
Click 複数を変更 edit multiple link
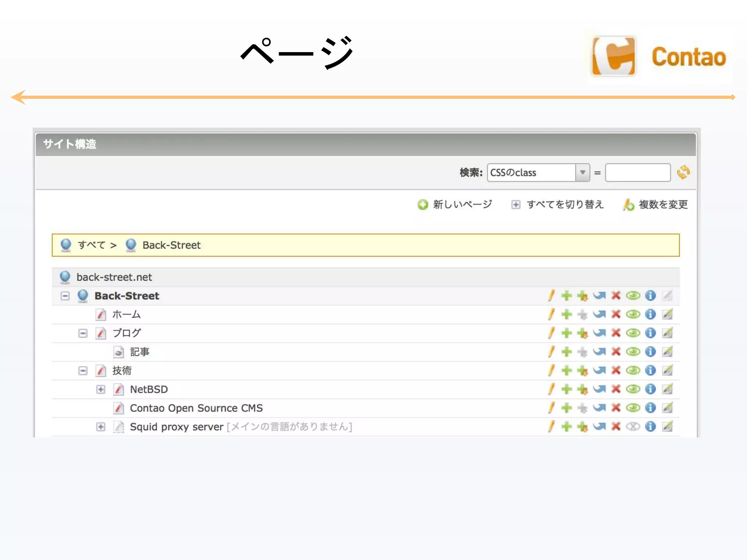(663, 205)
